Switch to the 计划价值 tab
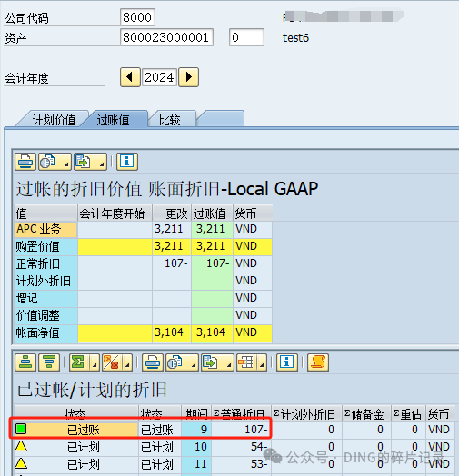 (x=54, y=120)
